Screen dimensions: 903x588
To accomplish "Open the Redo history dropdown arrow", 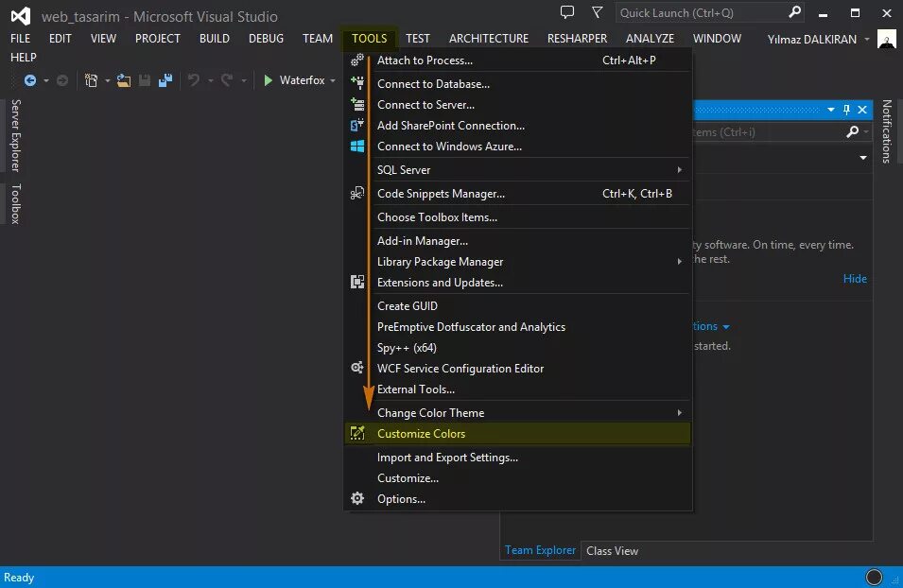I will tap(244, 80).
